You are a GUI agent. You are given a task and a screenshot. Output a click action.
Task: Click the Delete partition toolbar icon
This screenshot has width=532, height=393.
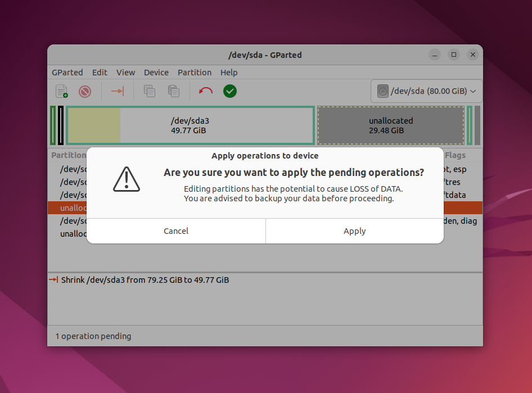pos(85,91)
